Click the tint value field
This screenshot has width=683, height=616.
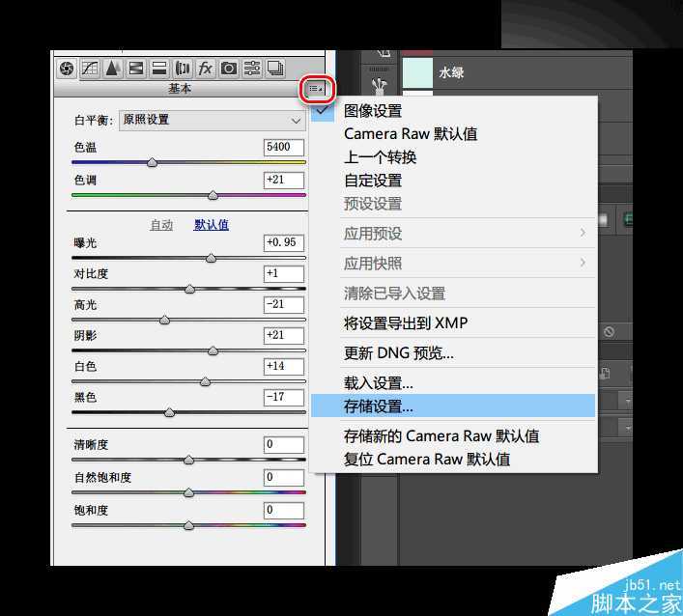point(284,181)
